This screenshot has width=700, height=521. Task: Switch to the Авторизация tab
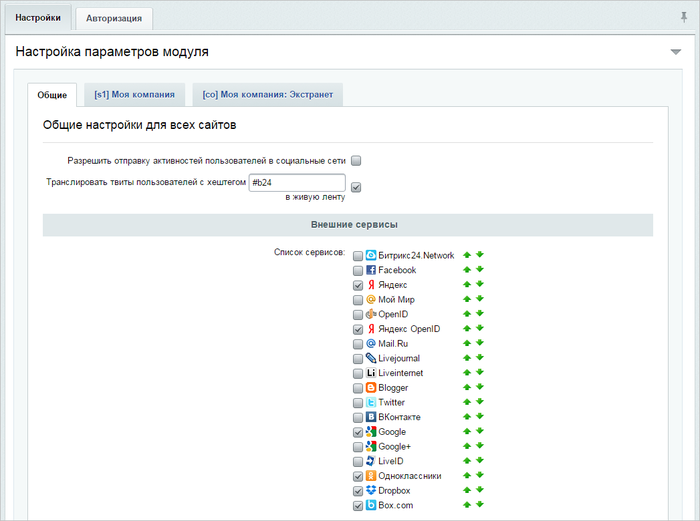(x=114, y=19)
